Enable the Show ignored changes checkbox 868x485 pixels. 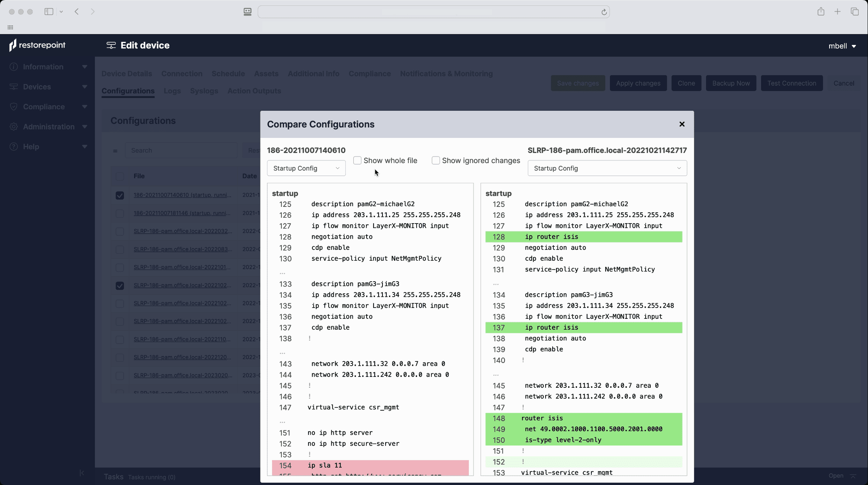[x=436, y=160]
